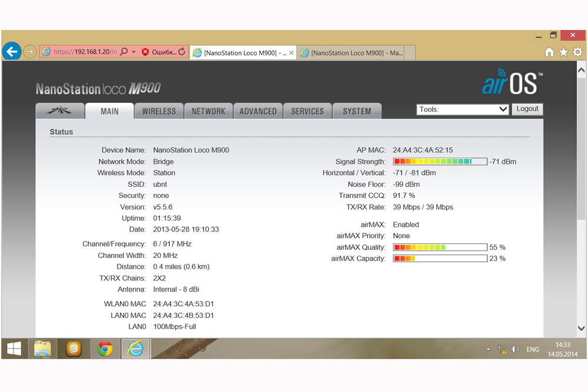Viewport: 588px width, 392px height.
Task: Click the LAN0 MAC value 24:A4:3C:4B:53:D1
Action: coord(183,315)
